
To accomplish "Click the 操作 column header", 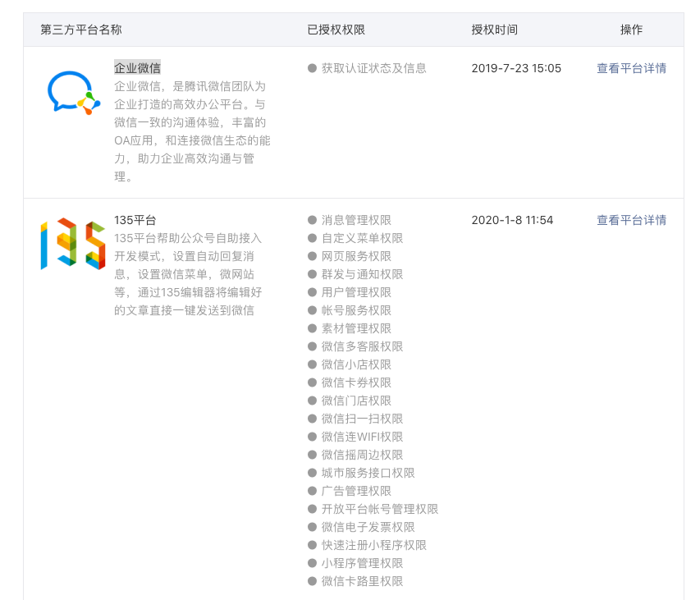I will tap(631, 30).
